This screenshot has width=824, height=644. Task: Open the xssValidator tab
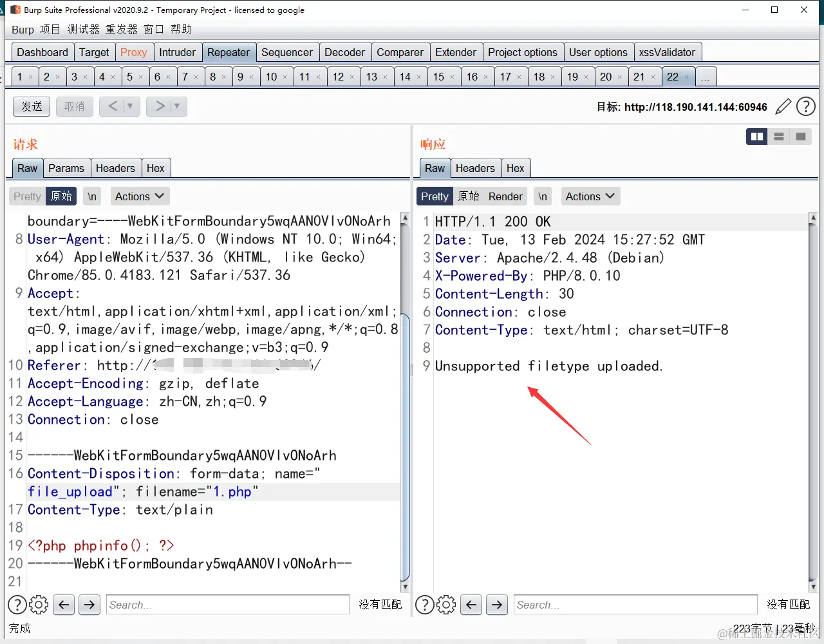[x=667, y=52]
